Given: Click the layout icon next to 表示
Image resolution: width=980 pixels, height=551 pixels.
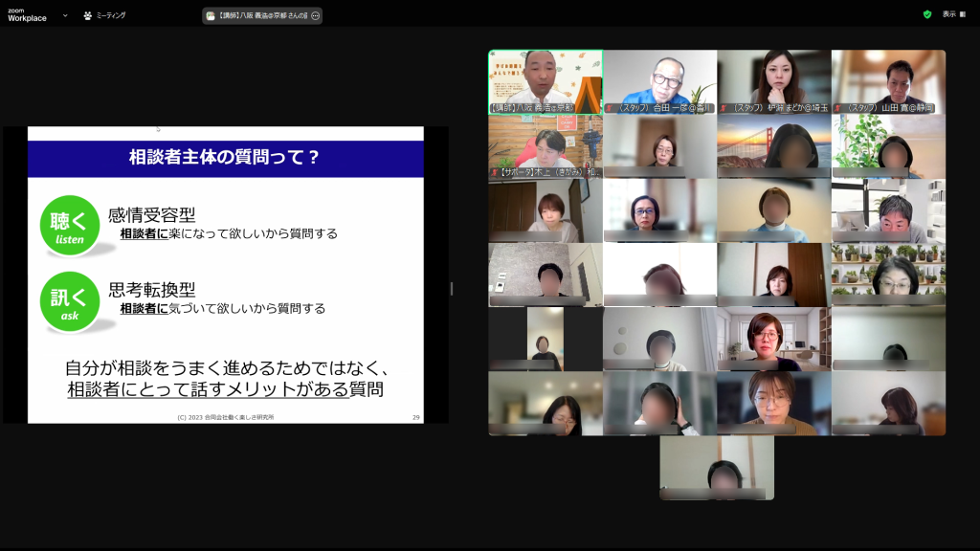Looking at the screenshot, I should click(964, 14).
